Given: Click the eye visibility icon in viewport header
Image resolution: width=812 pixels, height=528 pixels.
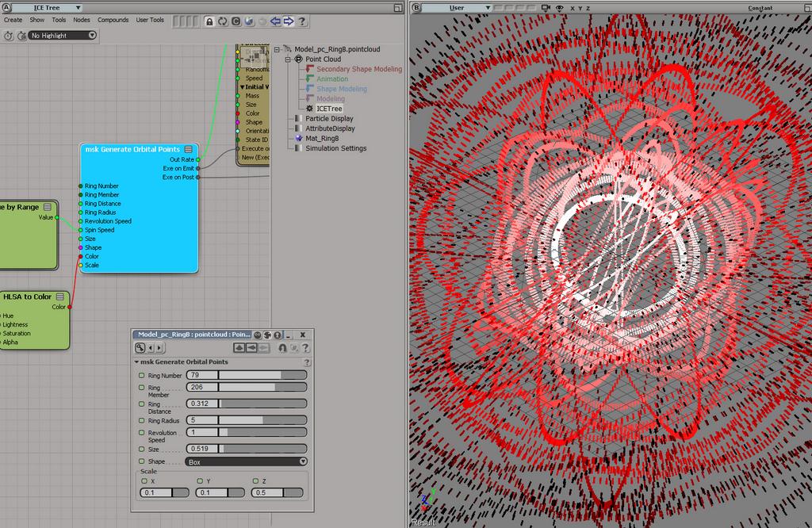Looking at the screenshot, I should click(560, 8).
